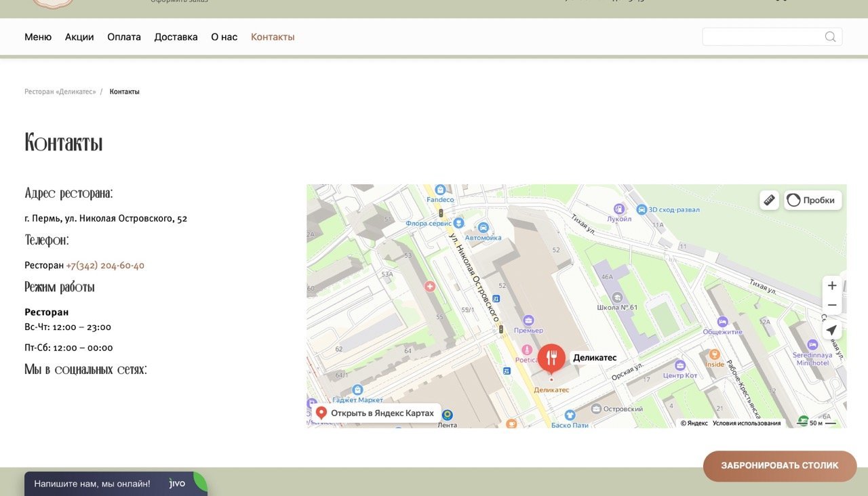868x496 pixels.
Task: Select the 3D сход-развал car service marker
Action: point(642,209)
